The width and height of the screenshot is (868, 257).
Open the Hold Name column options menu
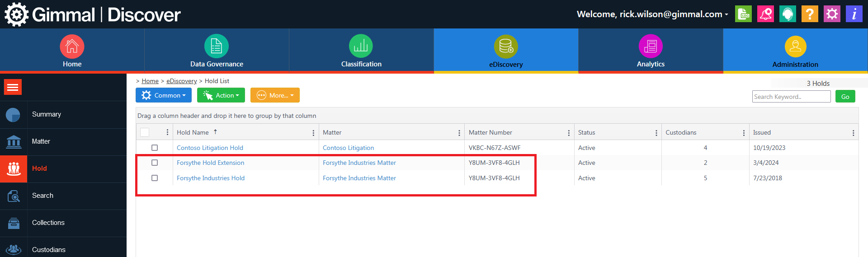pos(313,133)
